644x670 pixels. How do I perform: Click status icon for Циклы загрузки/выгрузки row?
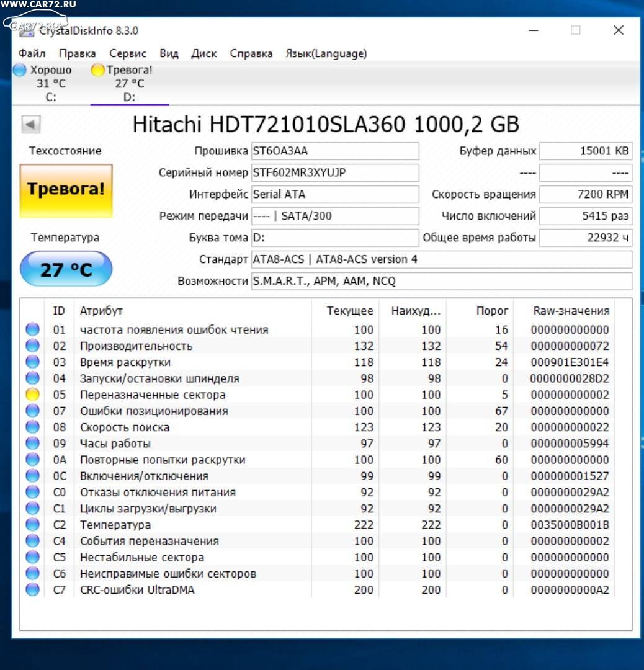click(32, 508)
